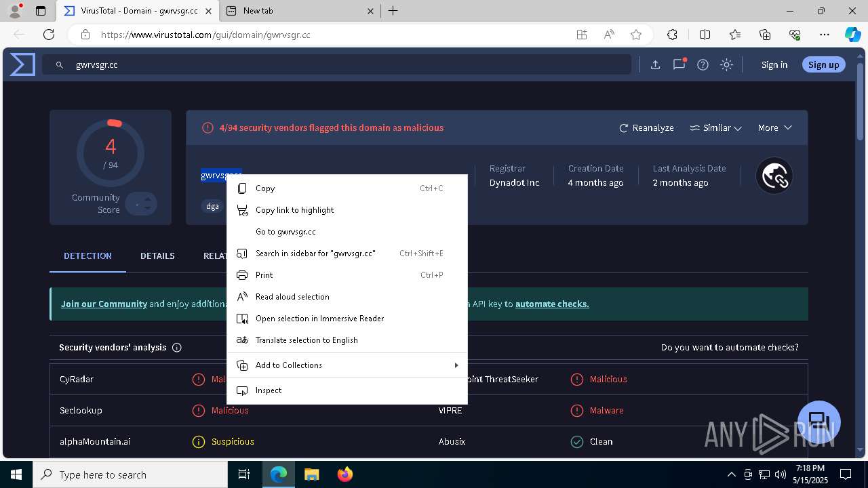Click the Sign up button
The width and height of the screenshot is (868, 488).
824,64
